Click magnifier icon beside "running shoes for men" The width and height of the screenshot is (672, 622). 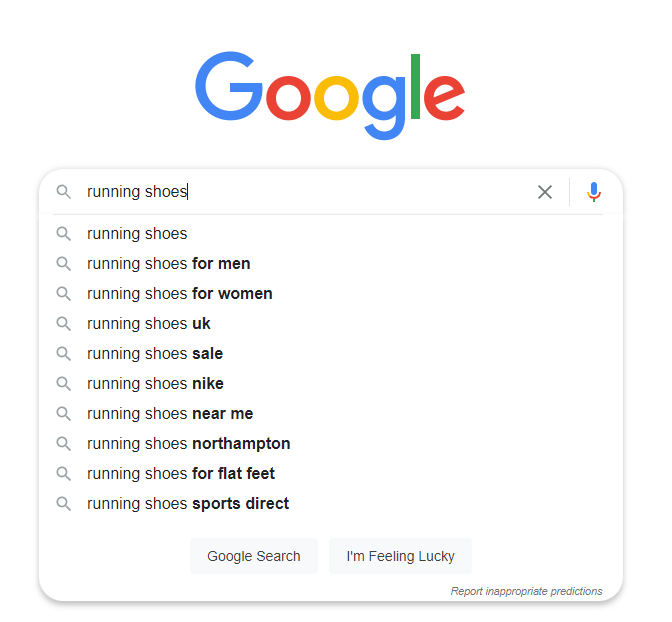tap(64, 264)
